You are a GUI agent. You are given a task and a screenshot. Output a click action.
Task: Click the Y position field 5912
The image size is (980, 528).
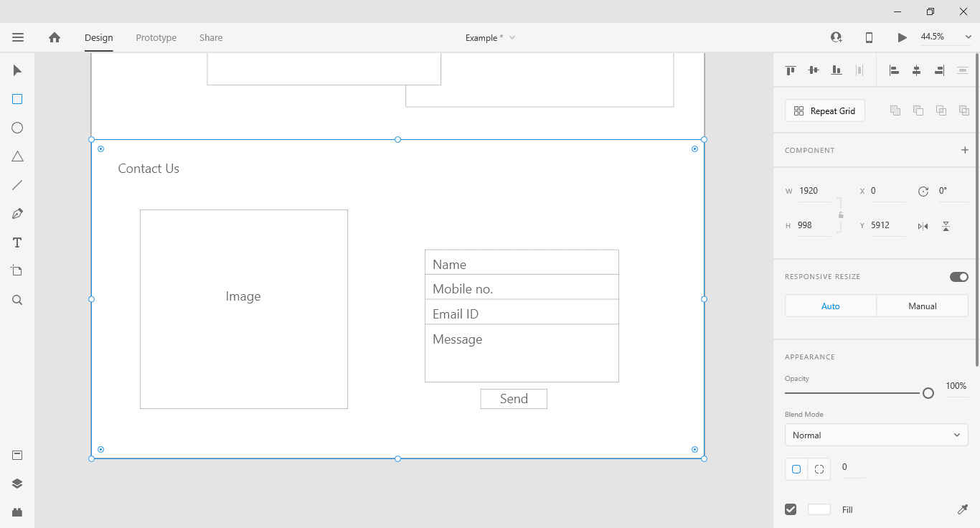click(887, 225)
